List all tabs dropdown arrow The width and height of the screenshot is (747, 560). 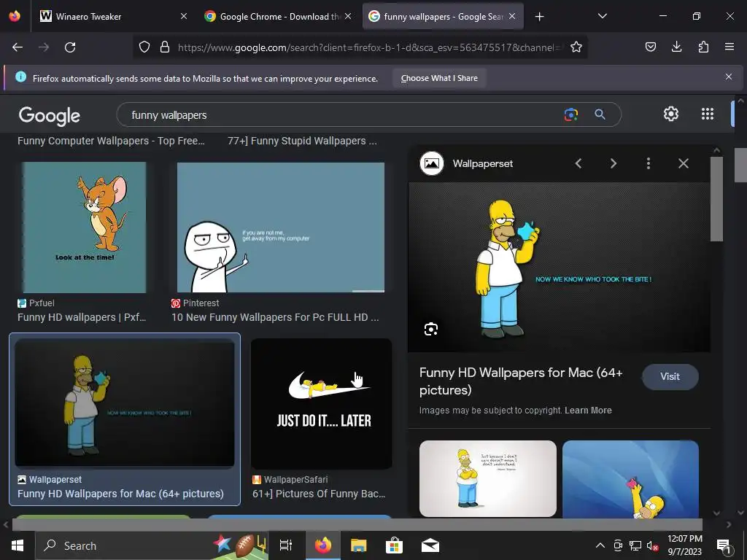(x=602, y=16)
